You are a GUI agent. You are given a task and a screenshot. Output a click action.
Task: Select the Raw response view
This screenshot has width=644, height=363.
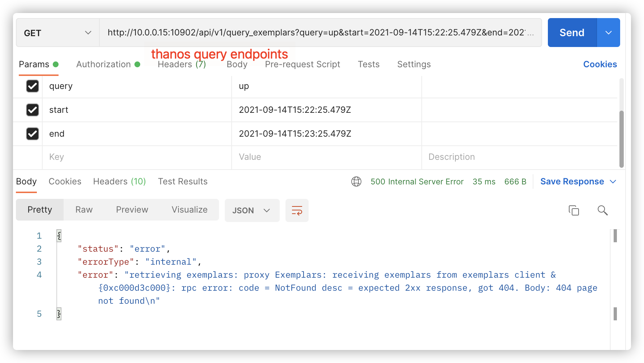(83, 210)
